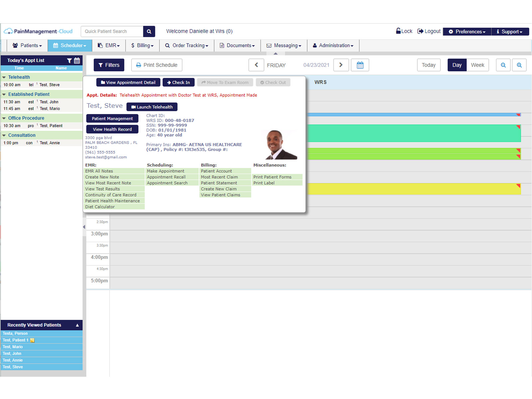The image size is (532, 399).
Task: Click the Quick Patient Search field
Action: pos(112,31)
